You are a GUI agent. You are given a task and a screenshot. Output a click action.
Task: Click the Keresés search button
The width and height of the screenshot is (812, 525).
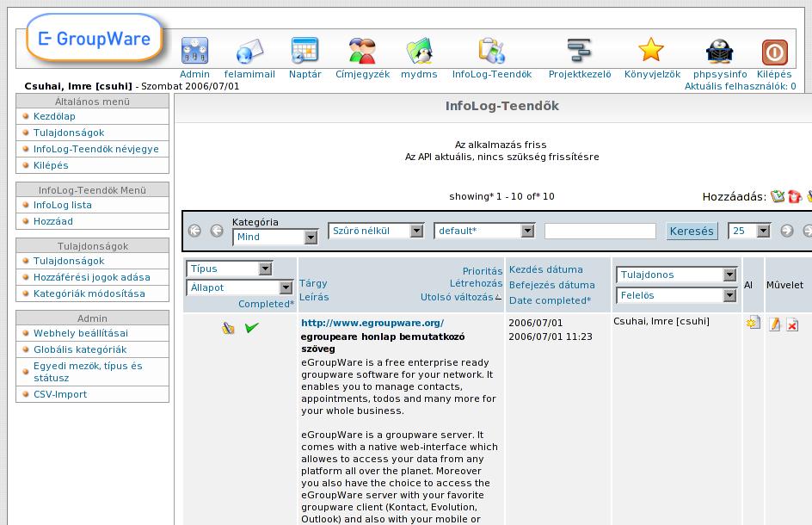[692, 231]
